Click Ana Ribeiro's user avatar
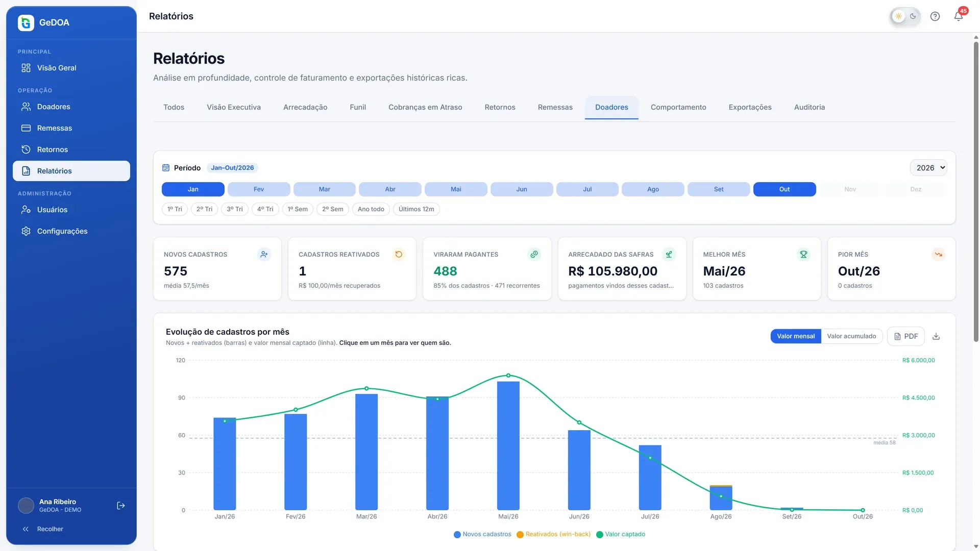The width and height of the screenshot is (980, 551). (26, 506)
